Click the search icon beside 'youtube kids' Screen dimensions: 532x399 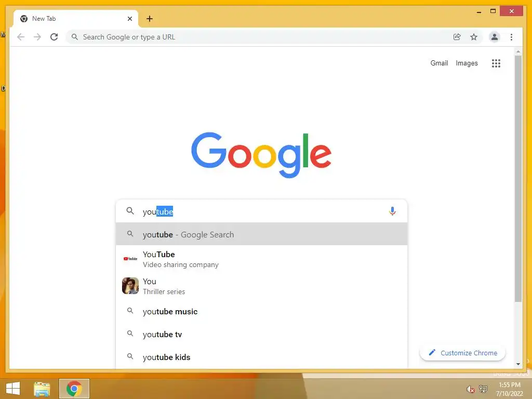point(130,356)
